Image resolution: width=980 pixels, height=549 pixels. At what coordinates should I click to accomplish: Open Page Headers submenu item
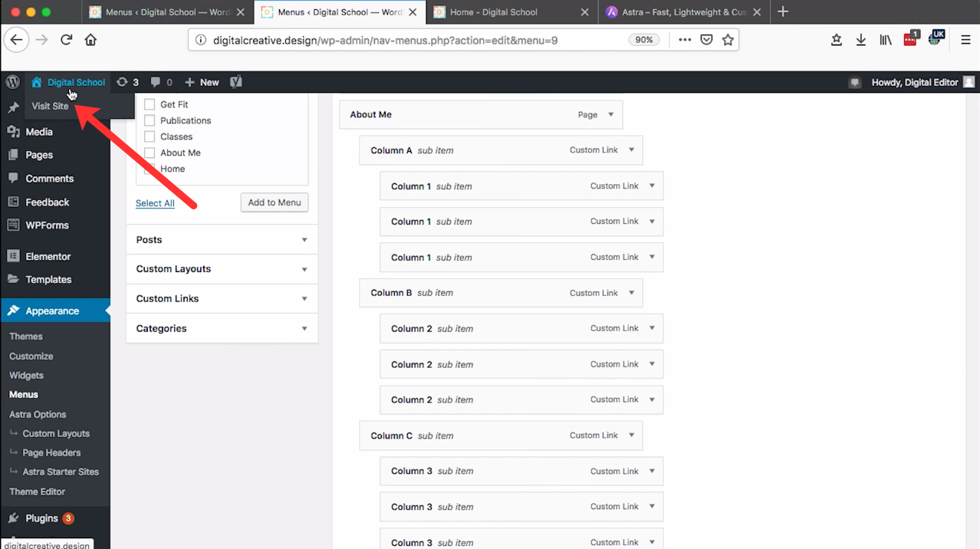(x=51, y=453)
